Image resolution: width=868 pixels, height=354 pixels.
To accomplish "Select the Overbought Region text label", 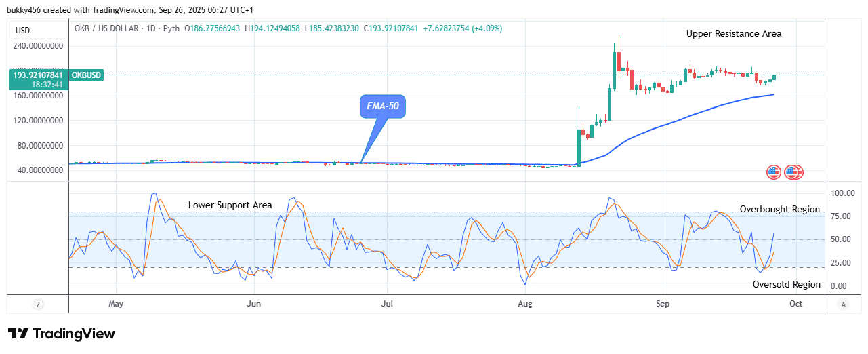I will [780, 209].
